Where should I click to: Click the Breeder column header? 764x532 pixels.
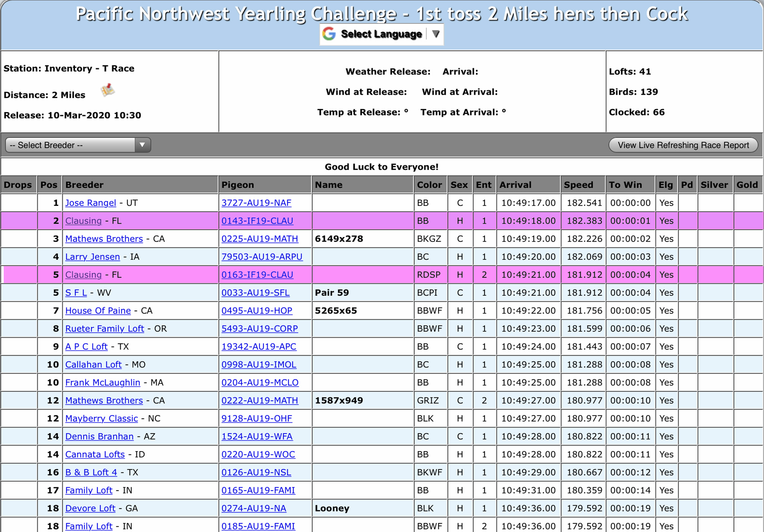[x=140, y=185]
